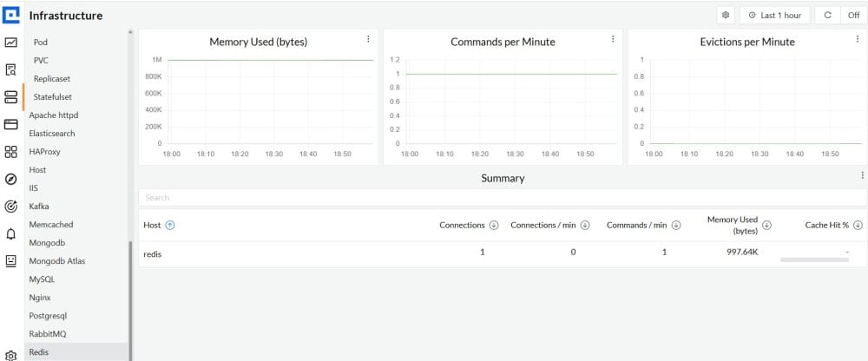
Task: Open Evictions per Minute chart options menu
Action: point(857,39)
